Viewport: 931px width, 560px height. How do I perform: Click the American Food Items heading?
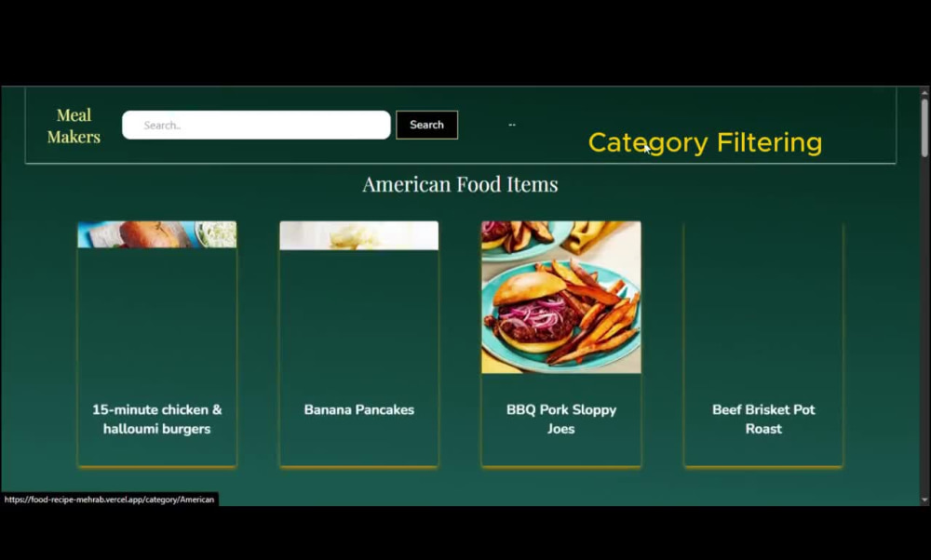tap(460, 184)
